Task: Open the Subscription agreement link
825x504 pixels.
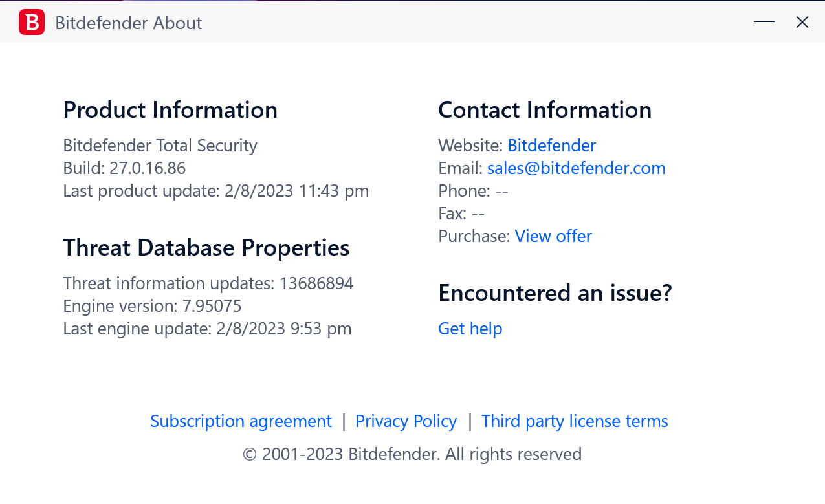Action: point(241,421)
